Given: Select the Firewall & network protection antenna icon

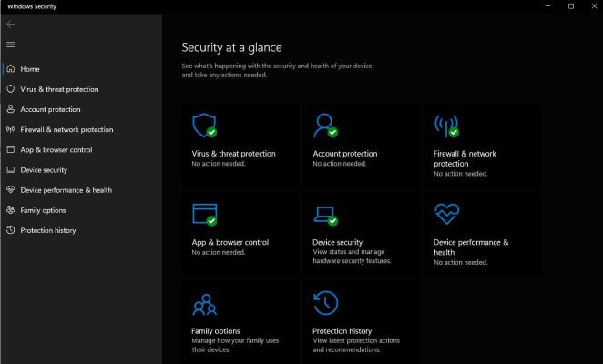Looking at the screenshot, I should point(445,125).
